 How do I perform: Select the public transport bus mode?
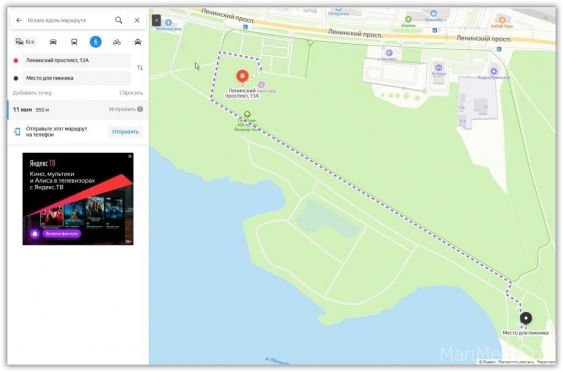74,42
